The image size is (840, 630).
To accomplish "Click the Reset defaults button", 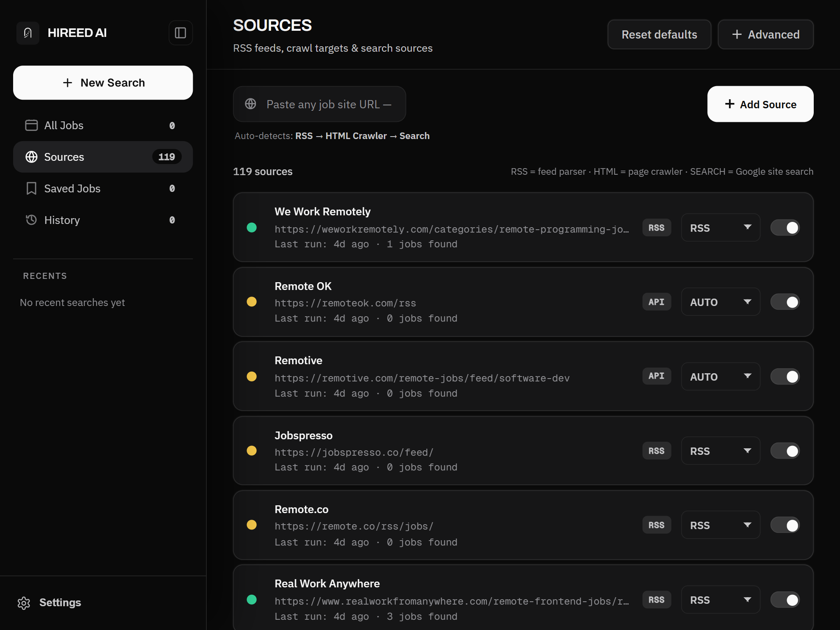I will (659, 34).
